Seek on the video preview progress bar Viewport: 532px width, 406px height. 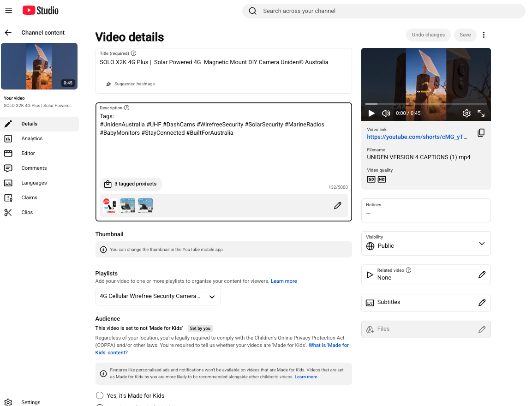tap(426, 104)
